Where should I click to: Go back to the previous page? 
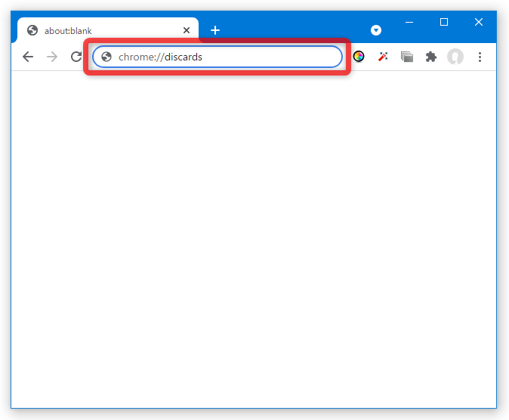[x=28, y=57]
